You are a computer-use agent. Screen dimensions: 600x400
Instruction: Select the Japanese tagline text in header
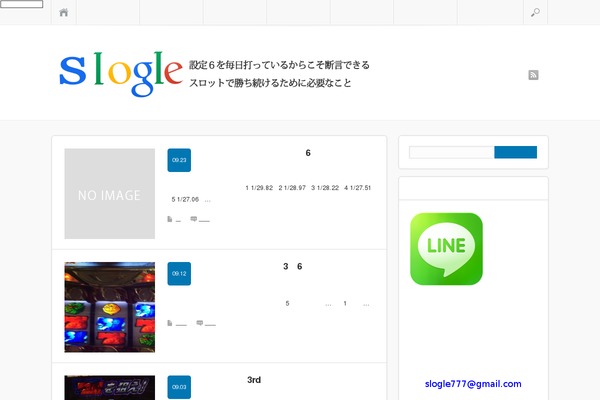click(x=279, y=74)
